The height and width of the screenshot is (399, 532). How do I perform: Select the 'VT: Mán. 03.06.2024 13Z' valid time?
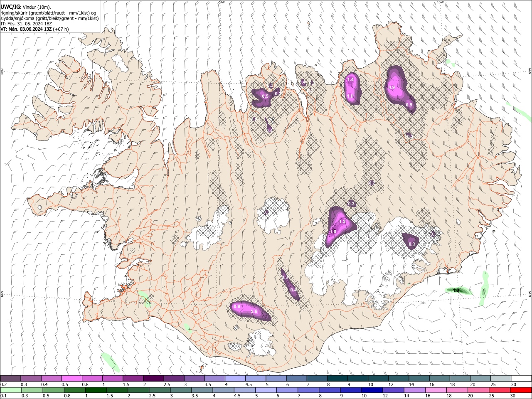click(x=26, y=29)
